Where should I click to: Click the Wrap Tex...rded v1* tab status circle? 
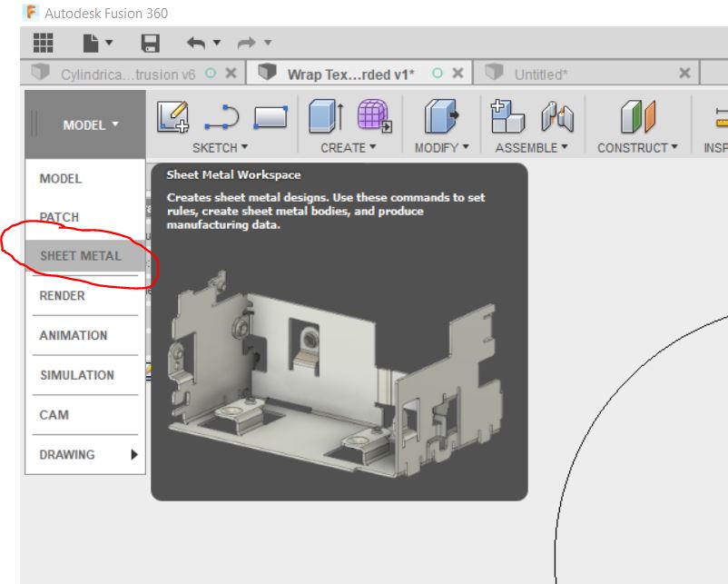click(438, 73)
